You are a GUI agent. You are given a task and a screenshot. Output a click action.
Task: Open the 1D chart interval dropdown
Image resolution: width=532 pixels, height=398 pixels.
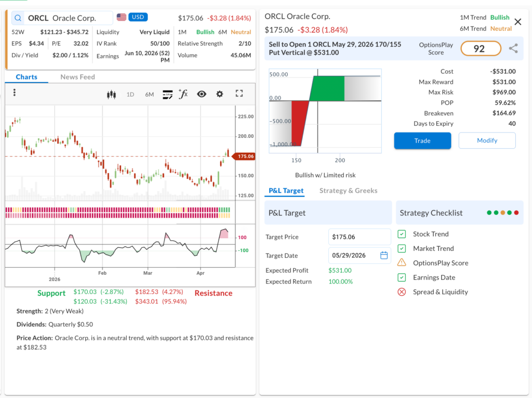click(130, 94)
